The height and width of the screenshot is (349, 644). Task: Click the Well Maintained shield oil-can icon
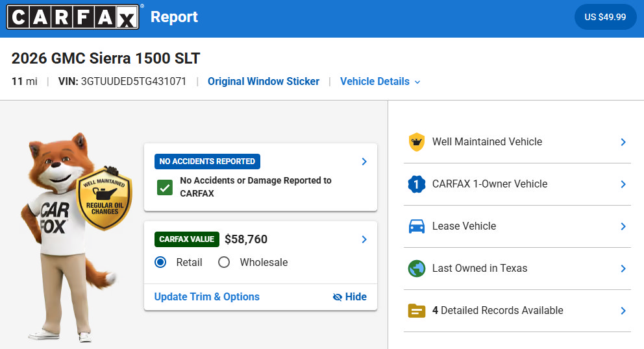tap(417, 142)
